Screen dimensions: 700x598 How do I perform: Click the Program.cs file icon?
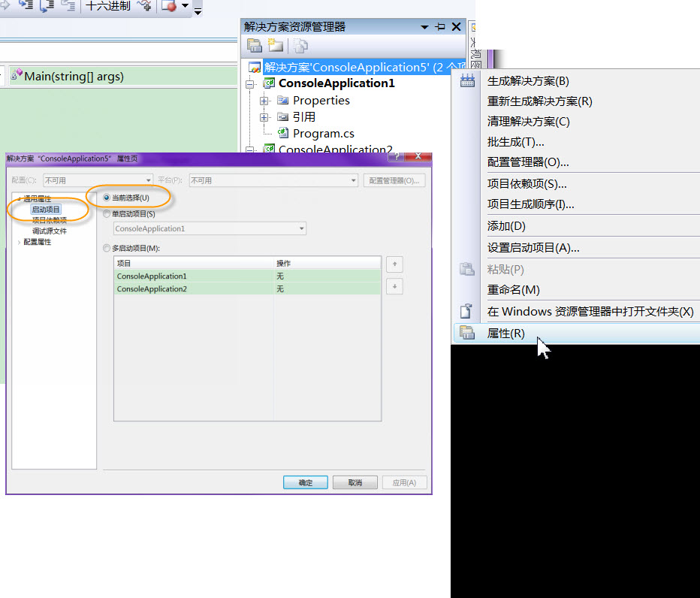[283, 133]
